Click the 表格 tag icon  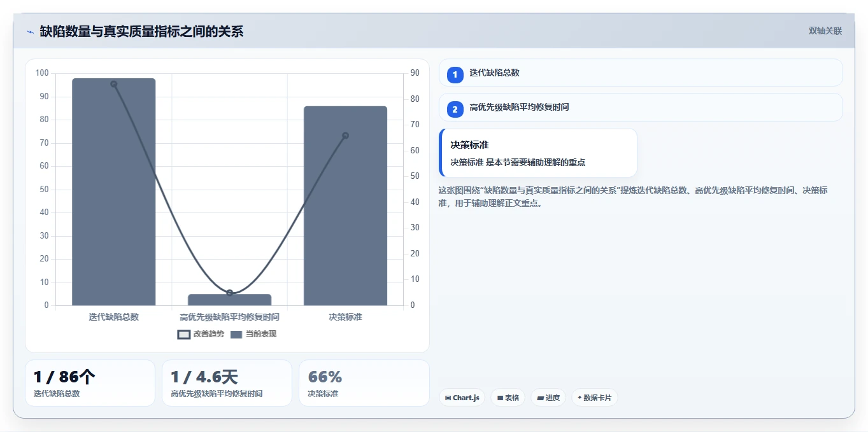(500, 398)
